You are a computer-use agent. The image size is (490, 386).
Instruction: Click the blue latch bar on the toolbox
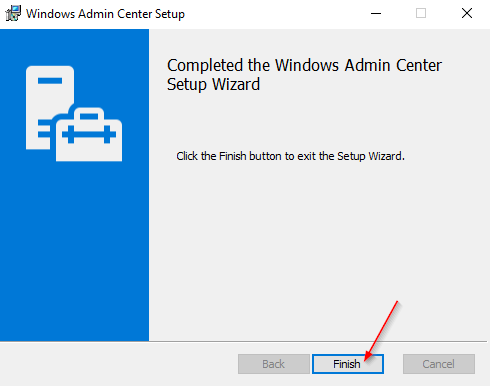pyautogui.click(x=89, y=134)
